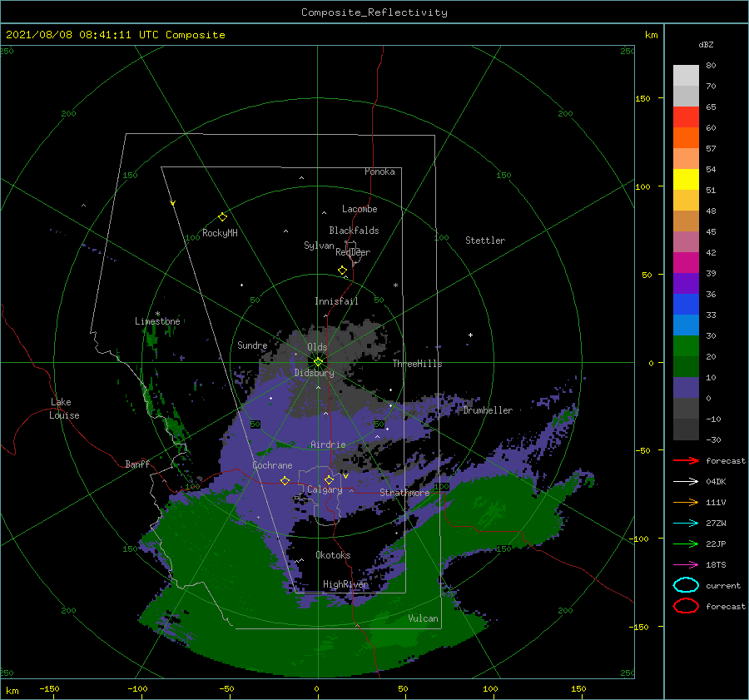749x700 pixels.
Task: Pick the royal blue 36-33 dBZ swatch
Action: [686, 304]
